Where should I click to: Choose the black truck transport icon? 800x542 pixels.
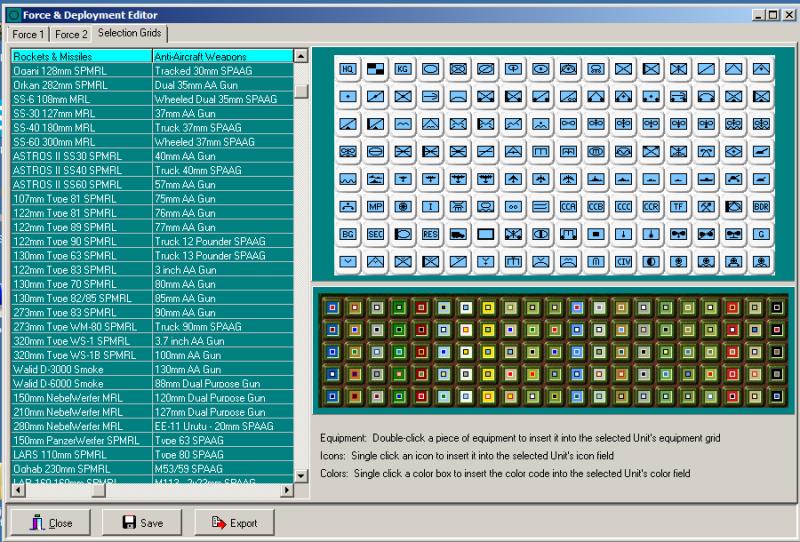point(458,234)
